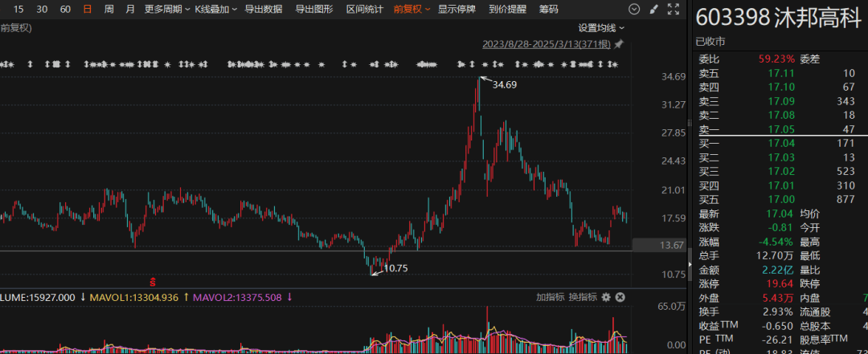Screen dimensions: 868x354
Task: Open volume indicator settings gear
Action: (x=607, y=297)
